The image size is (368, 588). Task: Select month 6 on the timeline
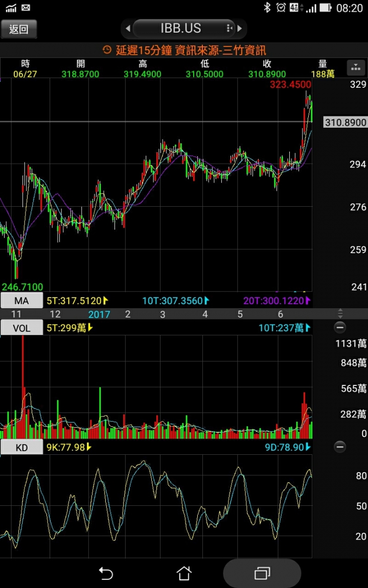(280, 314)
